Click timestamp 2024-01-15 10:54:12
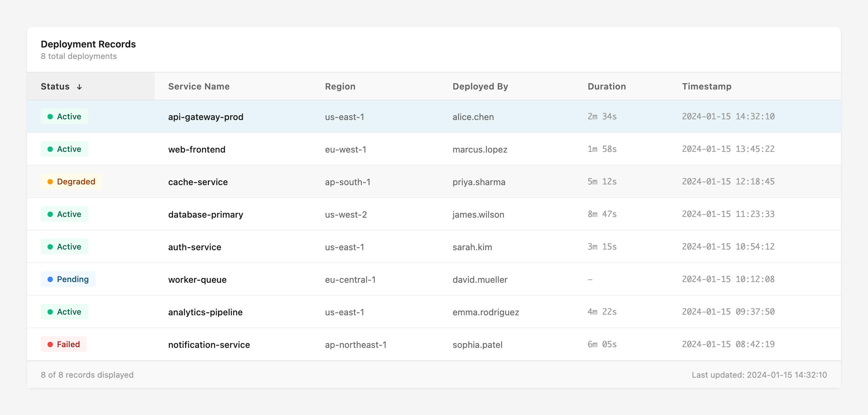 pos(728,246)
